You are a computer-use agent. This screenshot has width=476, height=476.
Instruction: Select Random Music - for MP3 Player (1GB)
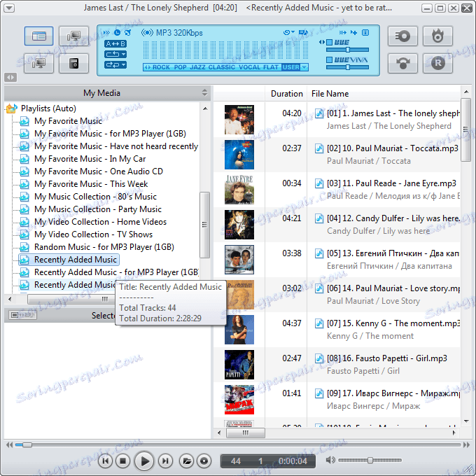104,247
